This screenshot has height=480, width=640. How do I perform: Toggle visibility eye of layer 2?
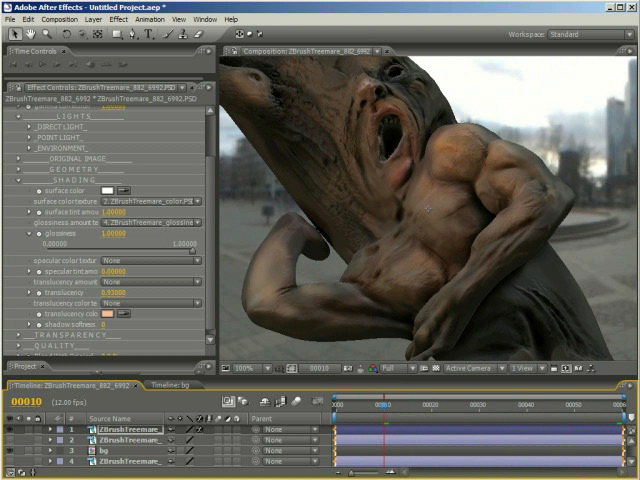tap(9, 440)
